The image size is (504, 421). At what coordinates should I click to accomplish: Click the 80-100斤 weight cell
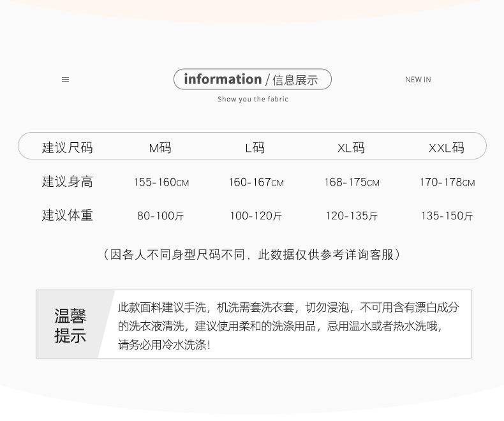pos(160,216)
